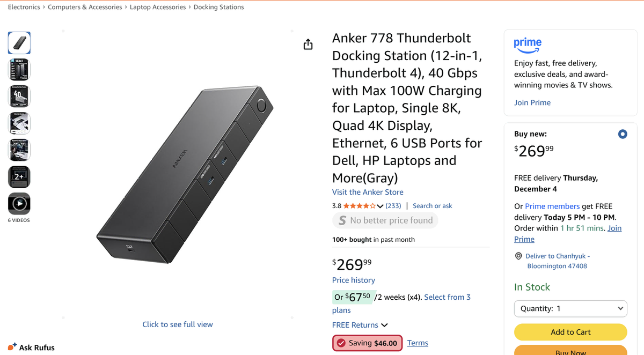
Task: Select the '2+' more images thumbnail
Action: 19,177
